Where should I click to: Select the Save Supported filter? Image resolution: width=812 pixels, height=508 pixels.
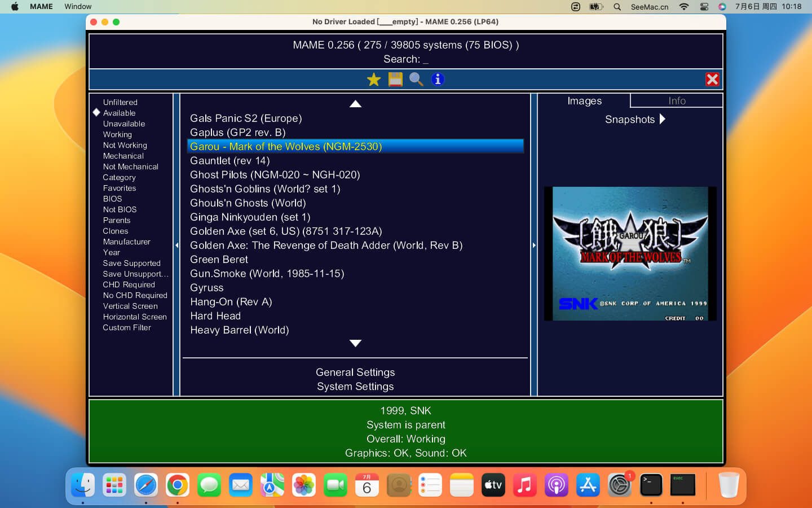point(131,263)
